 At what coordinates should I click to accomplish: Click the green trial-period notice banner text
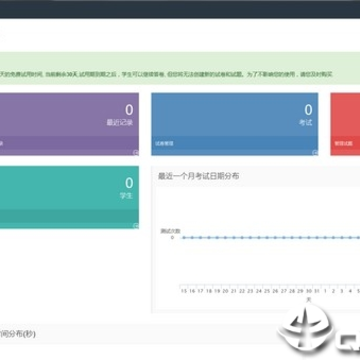[x=167, y=75]
